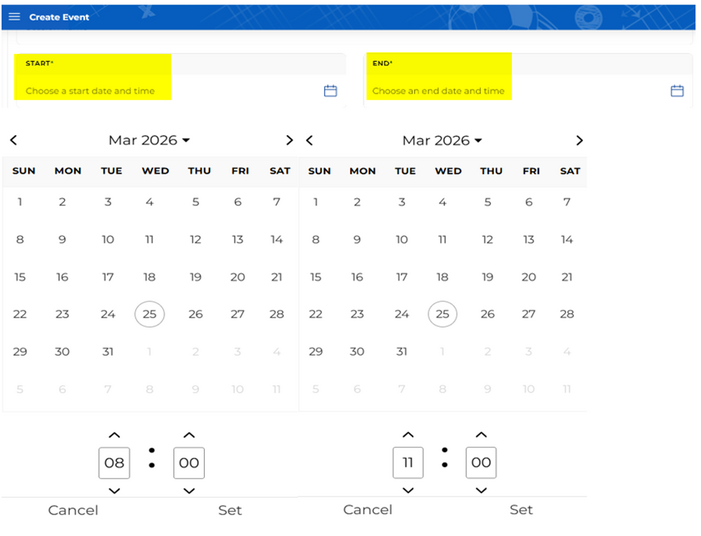The image size is (701, 536).
Task: Expand the Mar 2026 dropdown in end calendar
Action: tap(442, 141)
